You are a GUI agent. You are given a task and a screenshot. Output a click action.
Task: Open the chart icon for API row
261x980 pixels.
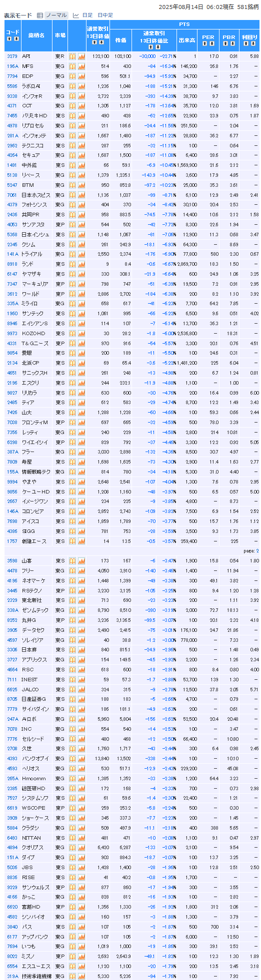(81, 56)
